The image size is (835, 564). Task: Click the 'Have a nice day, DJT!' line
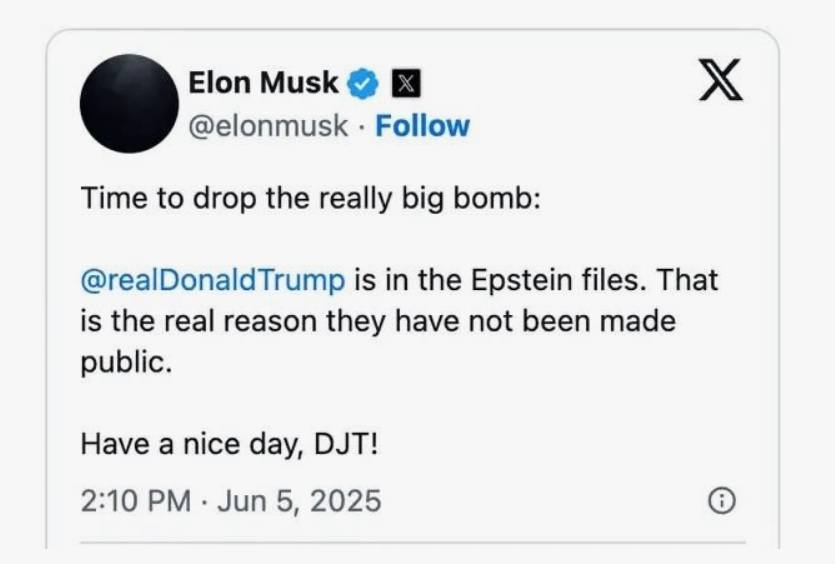[x=230, y=442]
